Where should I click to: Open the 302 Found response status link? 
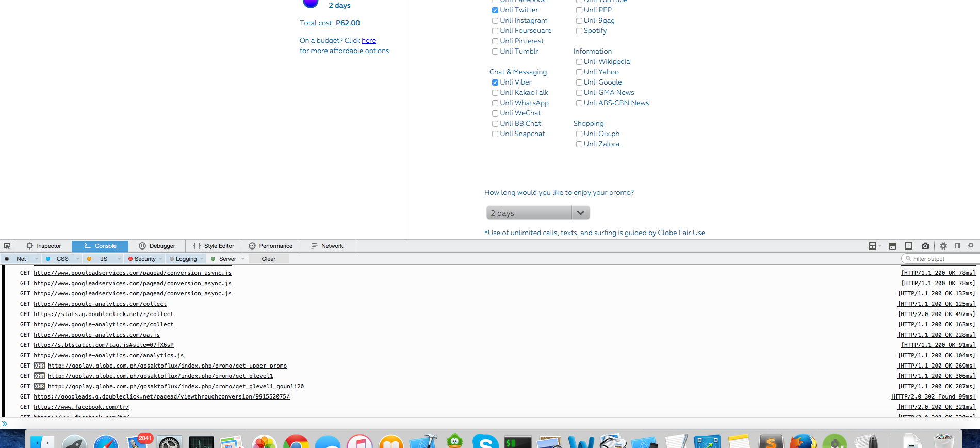pos(933,396)
